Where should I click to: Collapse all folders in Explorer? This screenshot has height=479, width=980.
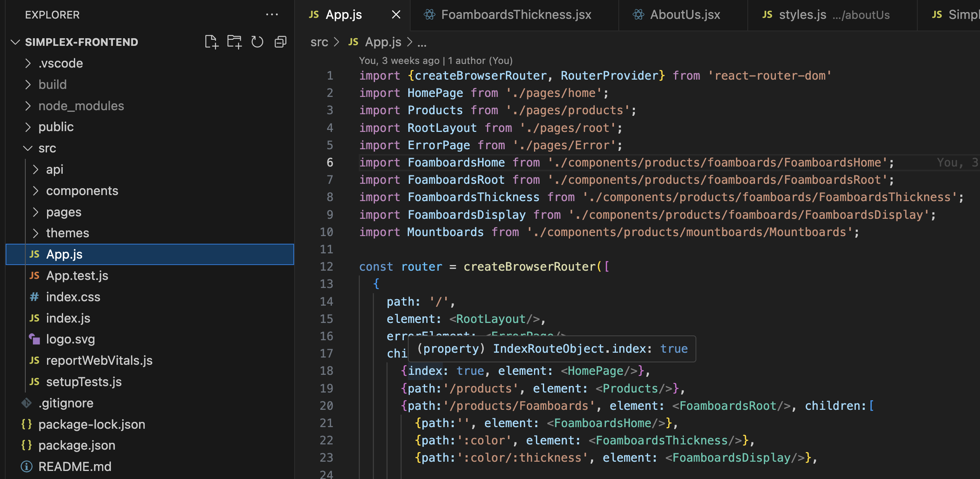(x=280, y=42)
